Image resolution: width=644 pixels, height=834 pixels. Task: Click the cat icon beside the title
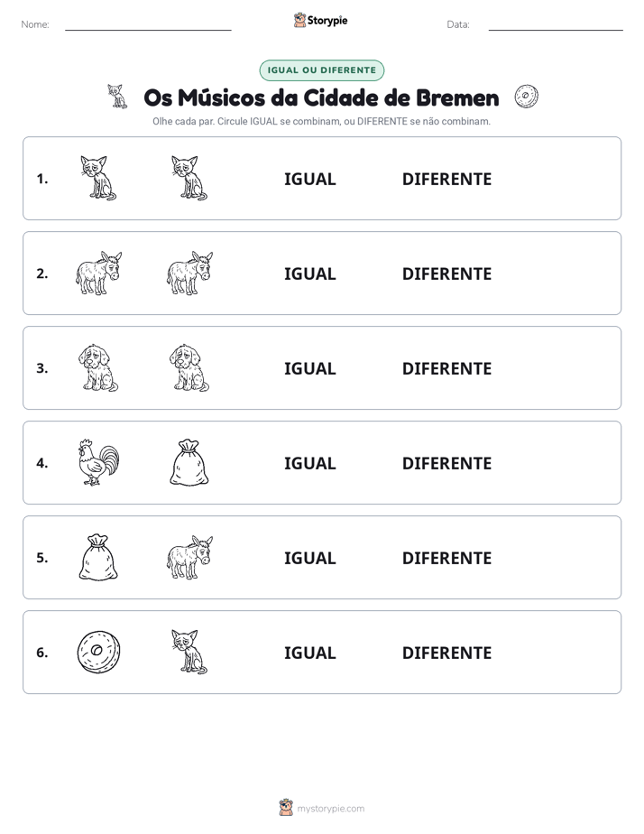click(117, 97)
